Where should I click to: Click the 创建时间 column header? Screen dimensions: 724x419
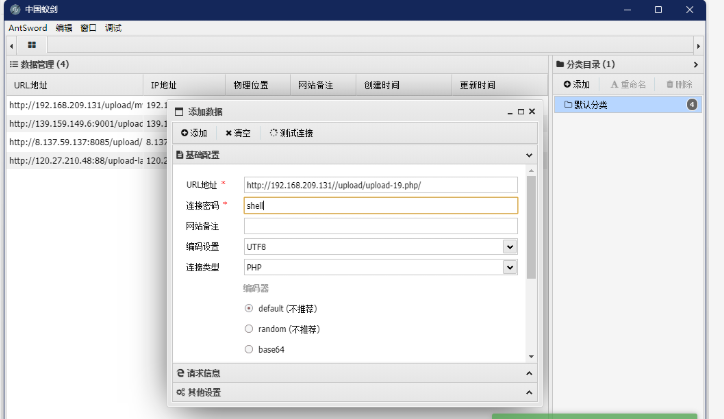coord(404,85)
